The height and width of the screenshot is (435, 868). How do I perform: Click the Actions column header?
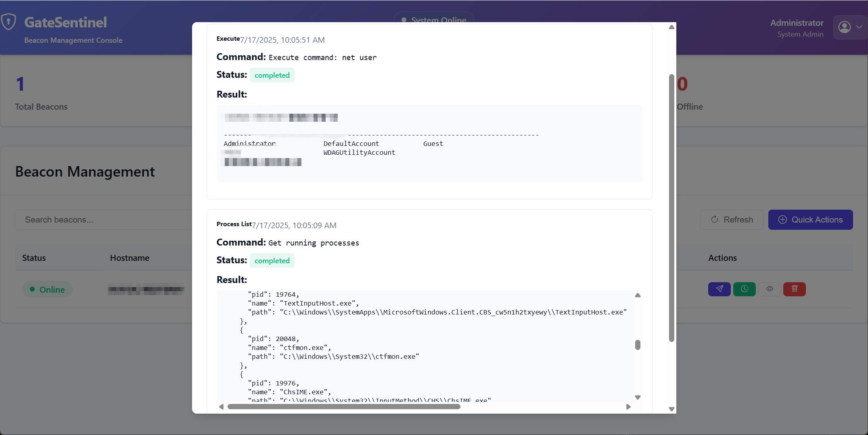point(722,258)
